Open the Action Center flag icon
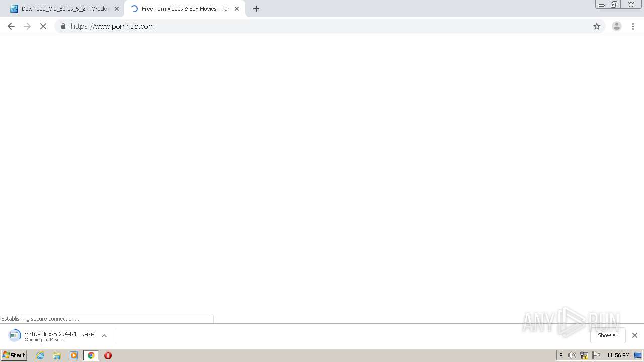 [596, 355]
